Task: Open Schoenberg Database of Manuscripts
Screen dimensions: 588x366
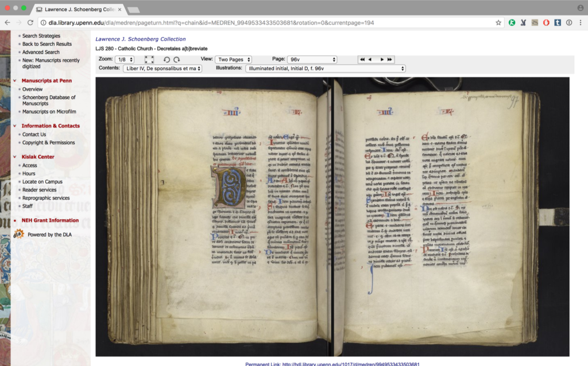Action: [49, 100]
